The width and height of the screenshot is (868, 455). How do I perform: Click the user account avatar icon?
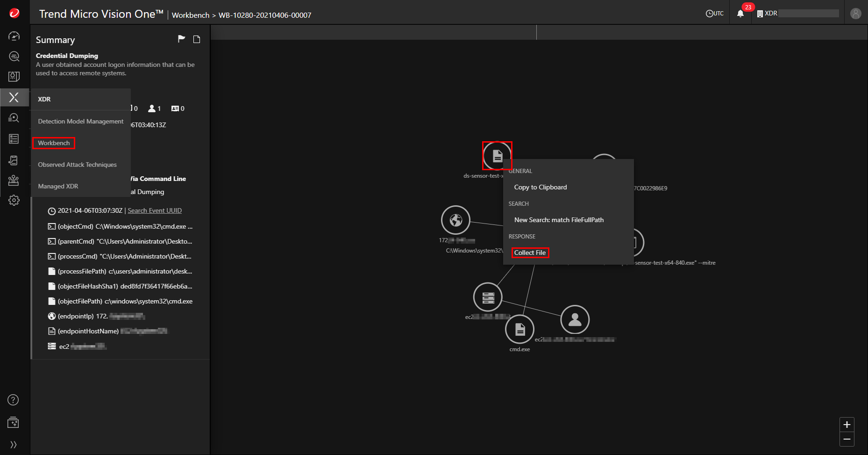tap(855, 14)
